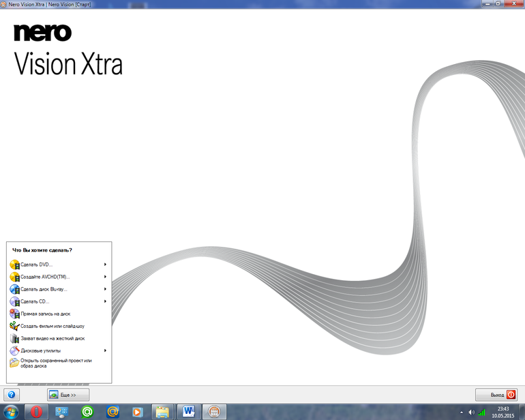Click the AVCHD disc icon in the start menu
This screenshot has width=525, height=420.
click(x=14, y=277)
